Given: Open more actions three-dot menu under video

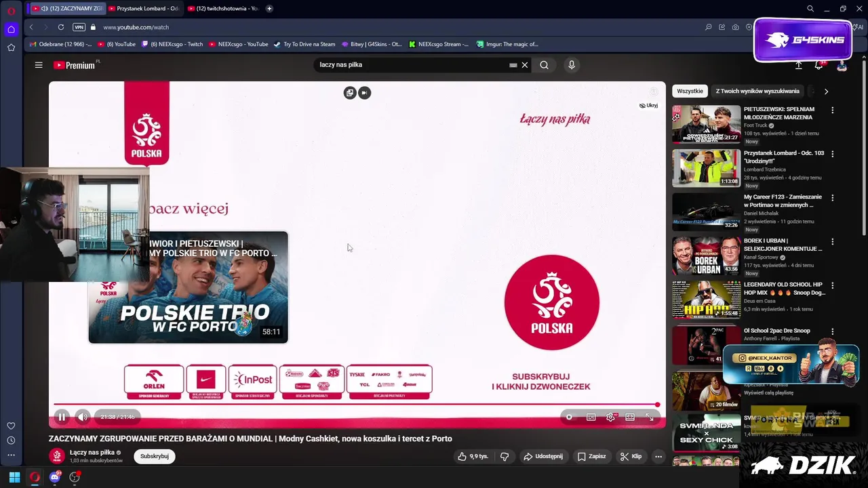Looking at the screenshot, I should point(658,456).
